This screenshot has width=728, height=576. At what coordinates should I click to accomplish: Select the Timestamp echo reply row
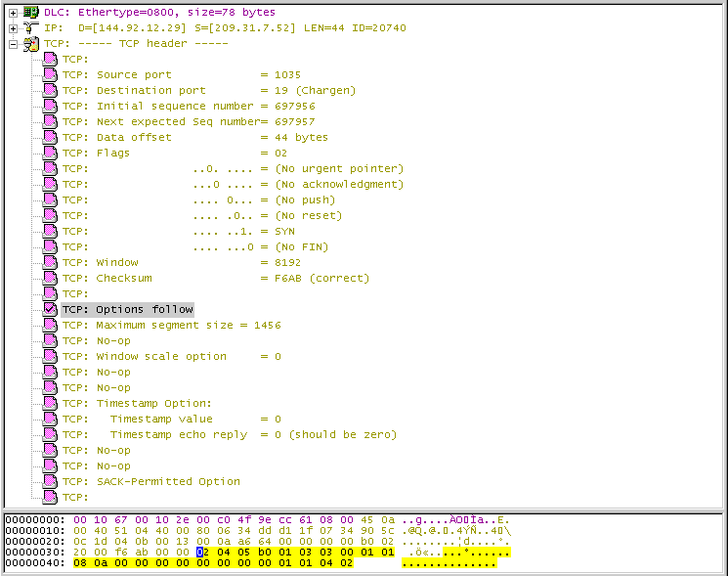(230, 434)
